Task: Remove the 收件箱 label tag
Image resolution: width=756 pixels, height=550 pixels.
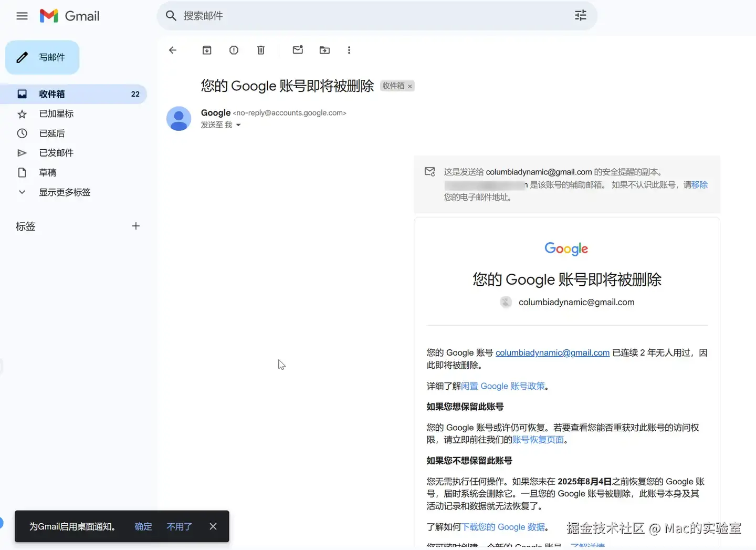Action: 410,86
